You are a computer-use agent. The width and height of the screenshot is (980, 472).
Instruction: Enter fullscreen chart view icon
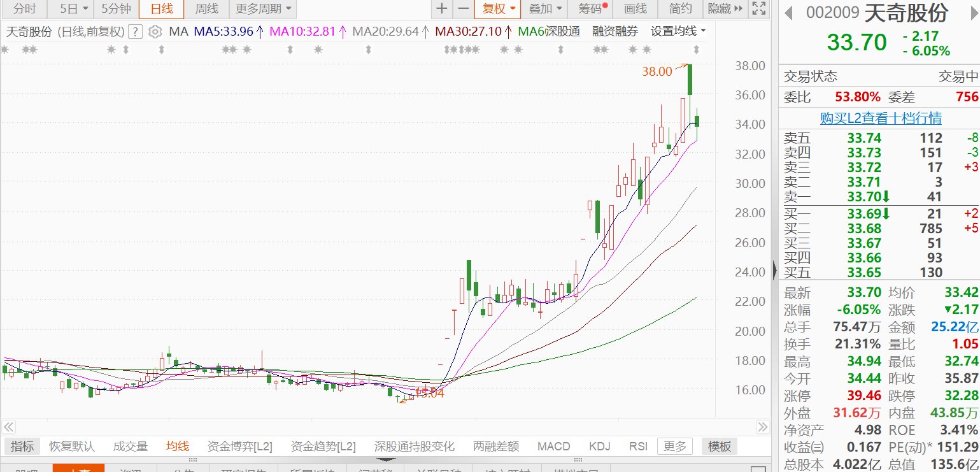(758, 9)
